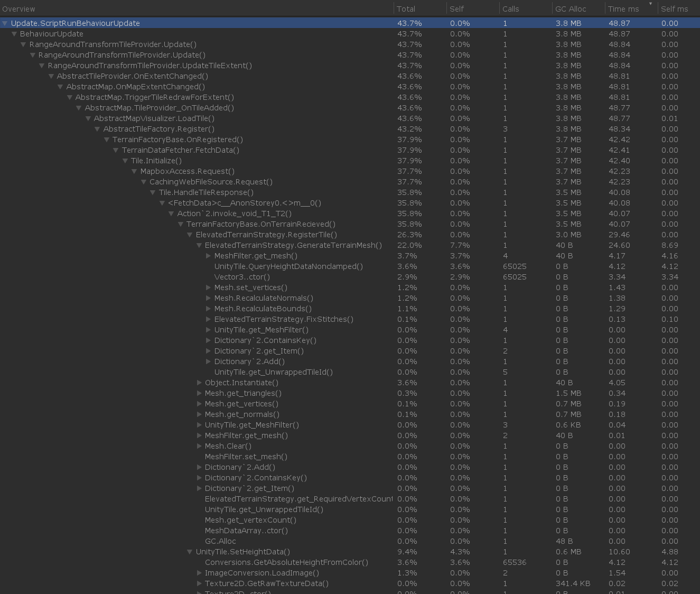This screenshot has width=700, height=594.
Task: Sort results by the Total column
Action: pyautogui.click(x=407, y=8)
